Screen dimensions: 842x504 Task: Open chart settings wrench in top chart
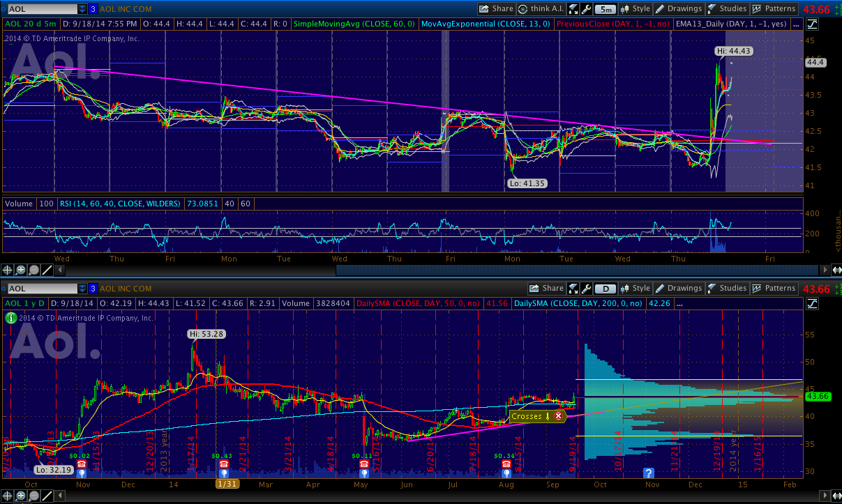(x=586, y=9)
